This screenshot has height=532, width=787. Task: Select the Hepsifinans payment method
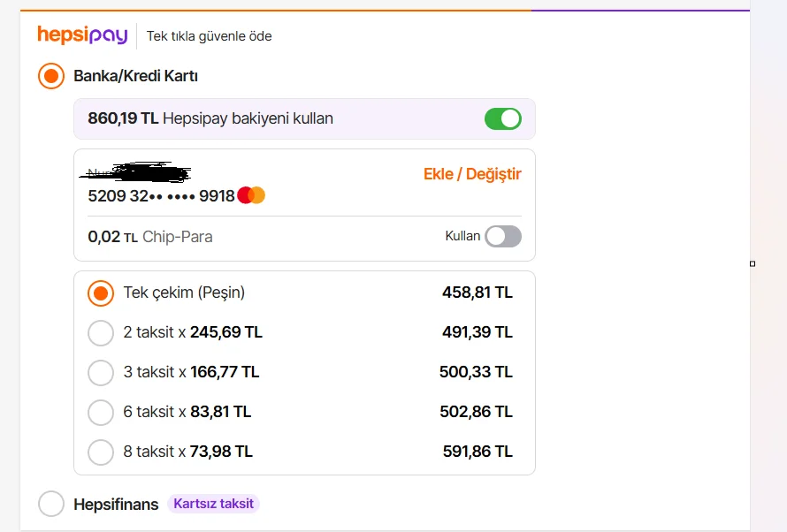click(x=51, y=504)
